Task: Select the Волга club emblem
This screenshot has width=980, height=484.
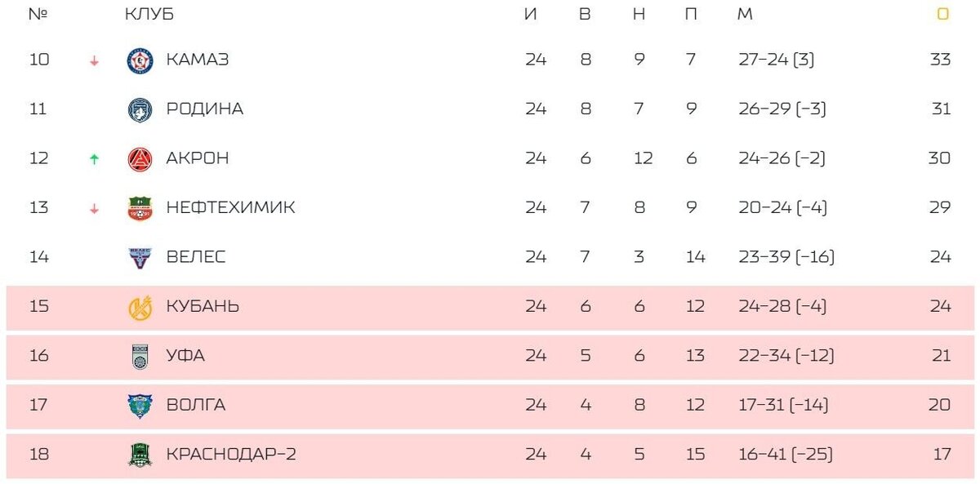Action: coord(140,406)
